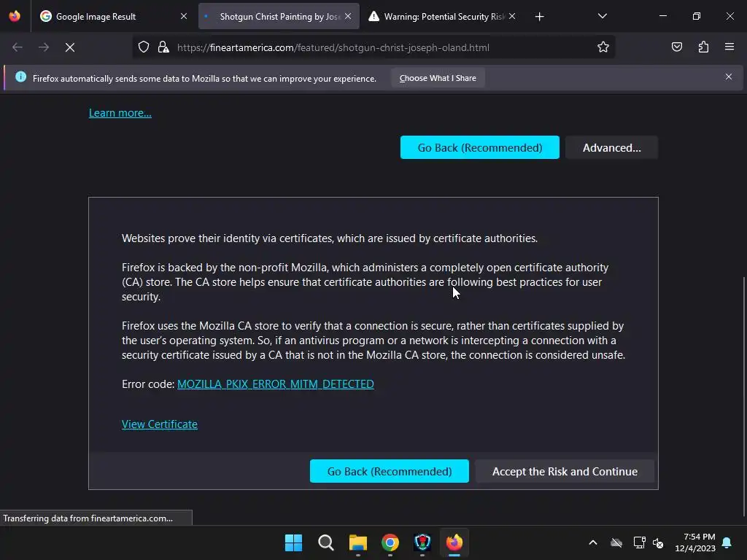Open the View Certificate link
747x560 pixels.
[x=160, y=424]
